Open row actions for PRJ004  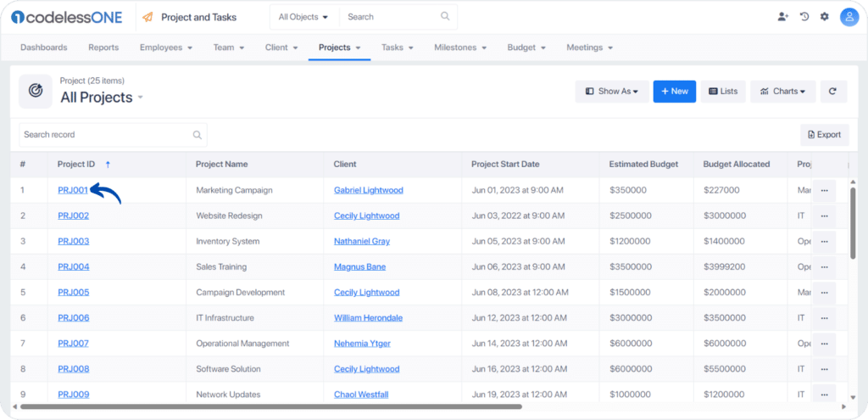tap(824, 267)
